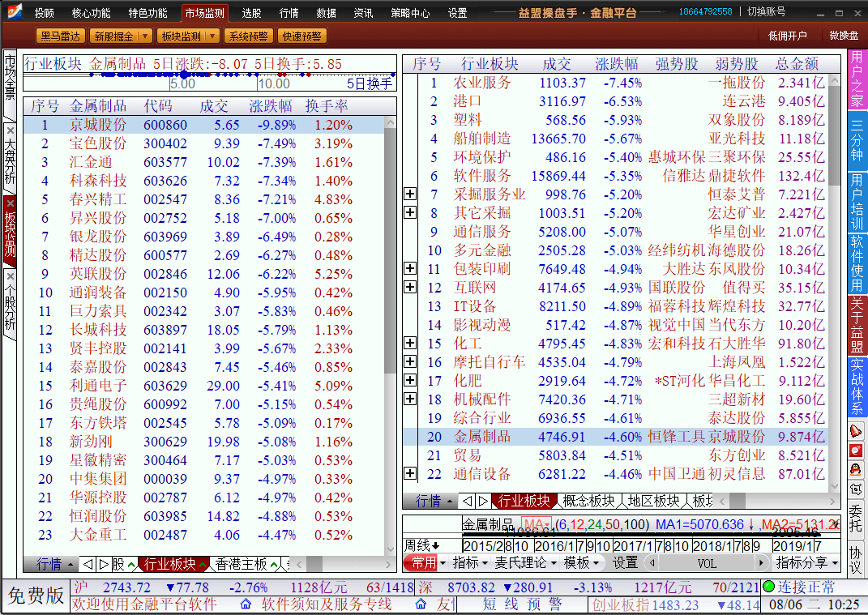The image size is (868, 615).
Task: Expand the 互联网 row plus box
Action: [x=410, y=287]
